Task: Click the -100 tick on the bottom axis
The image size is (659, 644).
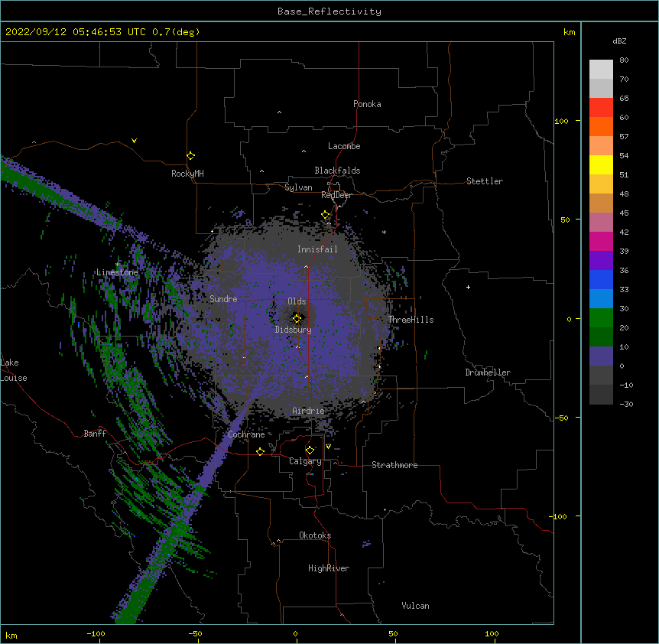Action: 96,634
